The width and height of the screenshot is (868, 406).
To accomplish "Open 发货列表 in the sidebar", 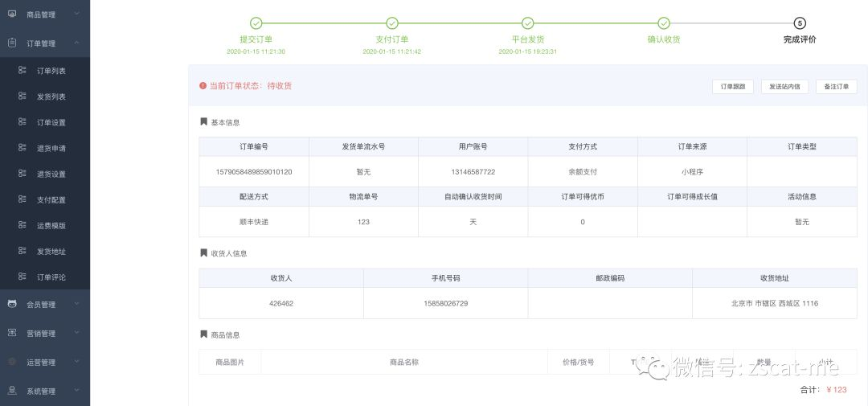I will coord(51,96).
